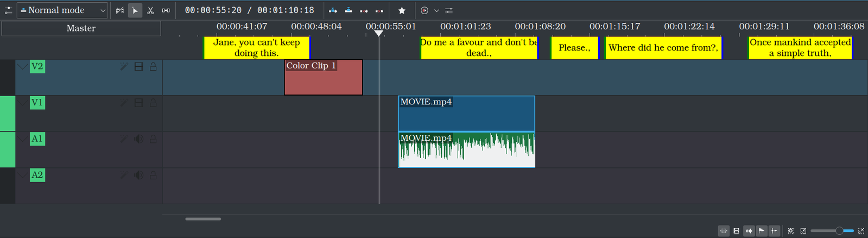
Task: Toggle snapping in the bottom toolbar
Action: pyautogui.click(x=749, y=231)
